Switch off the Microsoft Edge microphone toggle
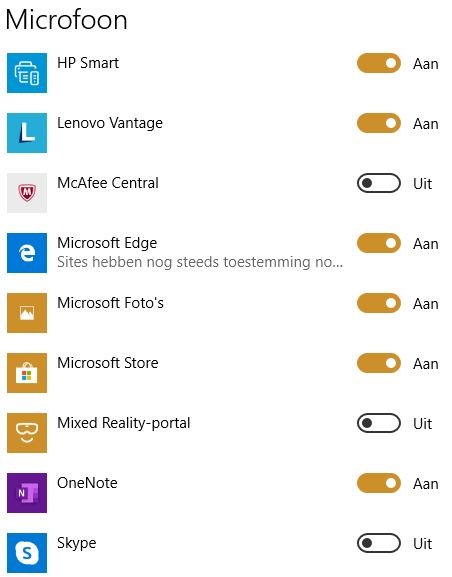The width and height of the screenshot is (452, 577). [379, 243]
